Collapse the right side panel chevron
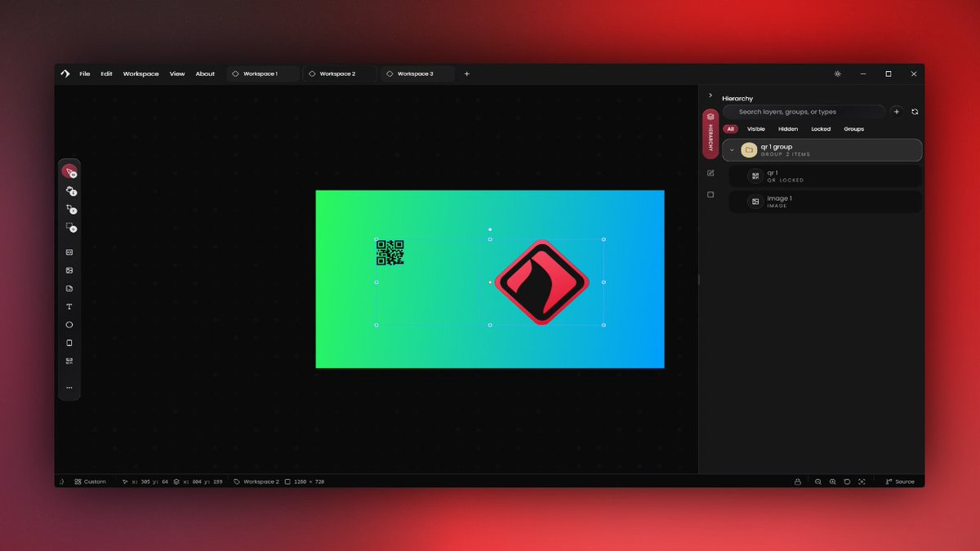This screenshot has height=551, width=980. click(710, 96)
